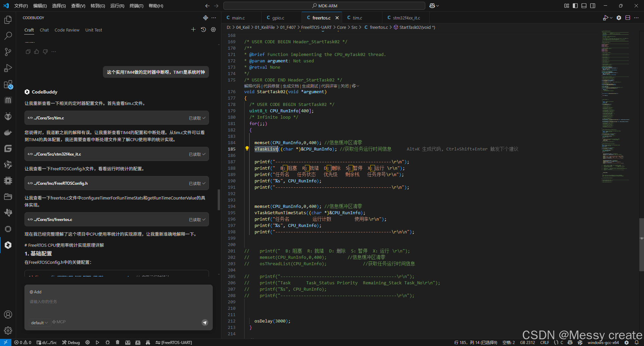
Task: Open CodeBuddy chat history
Action: coord(203,30)
